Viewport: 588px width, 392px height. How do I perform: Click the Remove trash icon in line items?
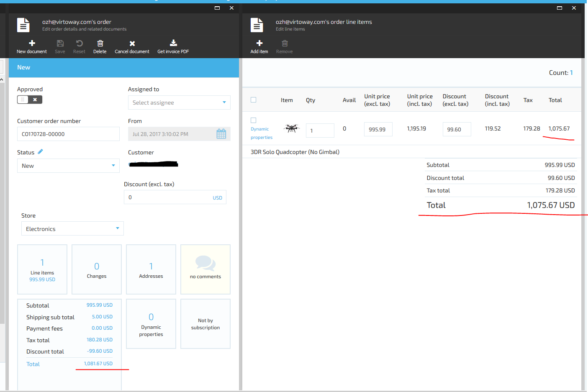click(x=285, y=43)
